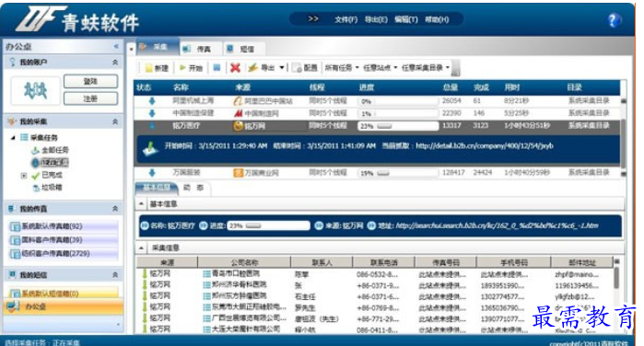644x346 pixels.
Task: Click the orange 万国商业网 source icon
Action: pyautogui.click(x=238, y=173)
